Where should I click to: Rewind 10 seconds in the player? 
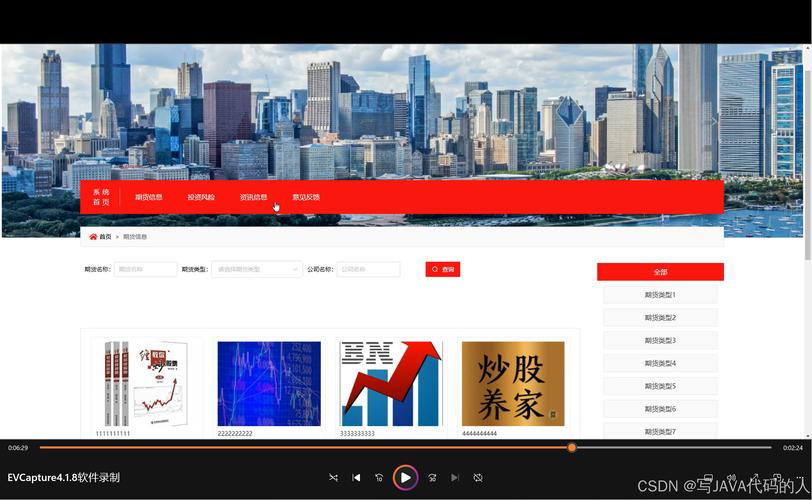tap(379, 478)
